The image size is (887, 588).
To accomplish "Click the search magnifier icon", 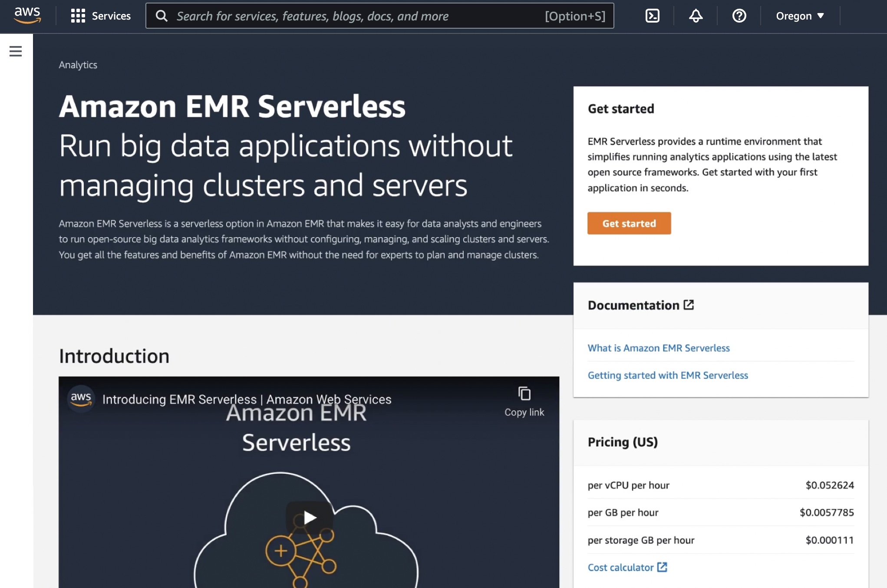I will (x=162, y=16).
